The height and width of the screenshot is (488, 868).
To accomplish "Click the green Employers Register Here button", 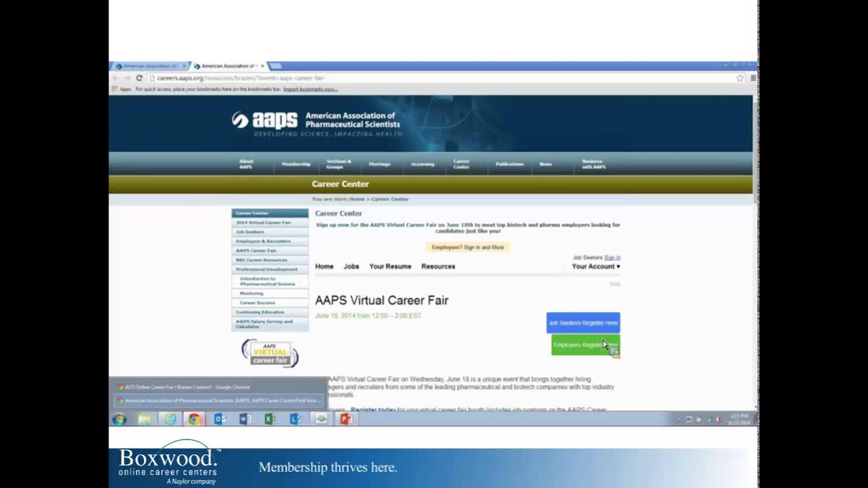I will [x=585, y=345].
